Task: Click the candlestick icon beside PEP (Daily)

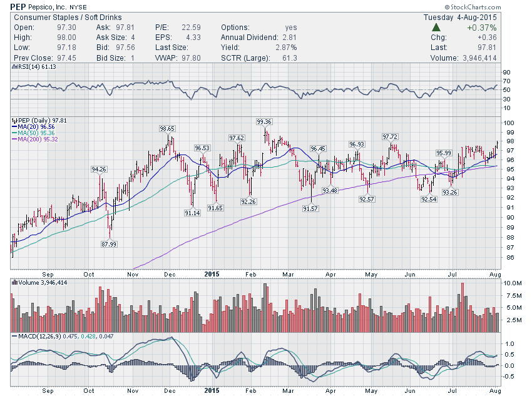Action: click(x=14, y=121)
